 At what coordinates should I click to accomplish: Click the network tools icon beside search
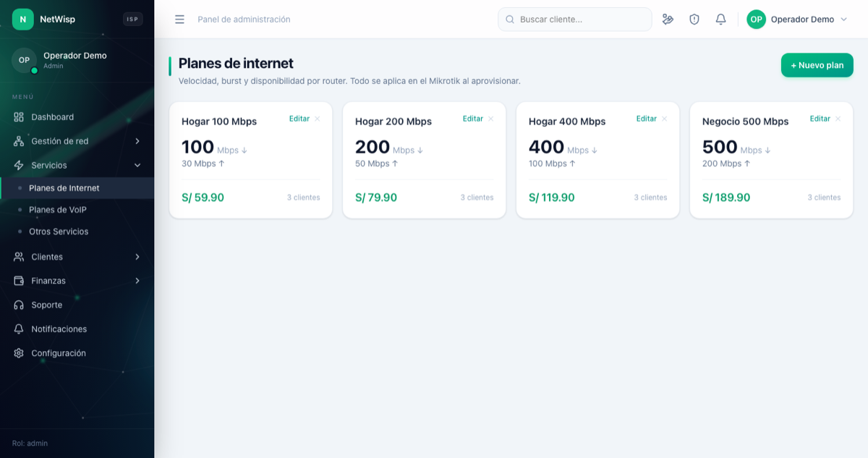[x=668, y=20]
